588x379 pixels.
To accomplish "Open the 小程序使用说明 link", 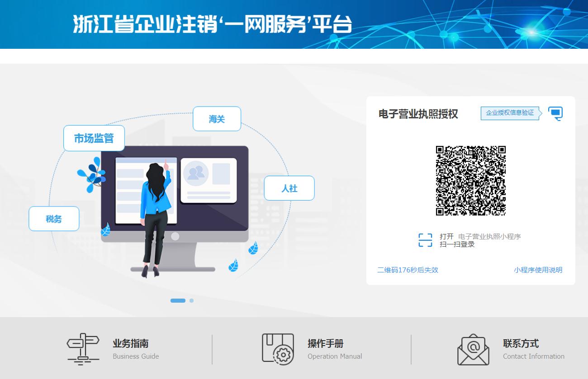I will tap(538, 270).
